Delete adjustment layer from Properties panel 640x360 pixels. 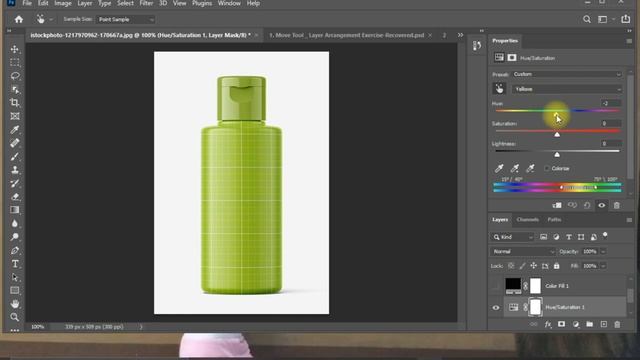coord(617,205)
